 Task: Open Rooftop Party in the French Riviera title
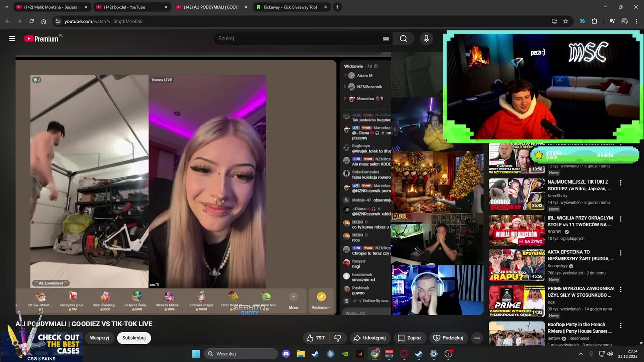tap(580, 328)
